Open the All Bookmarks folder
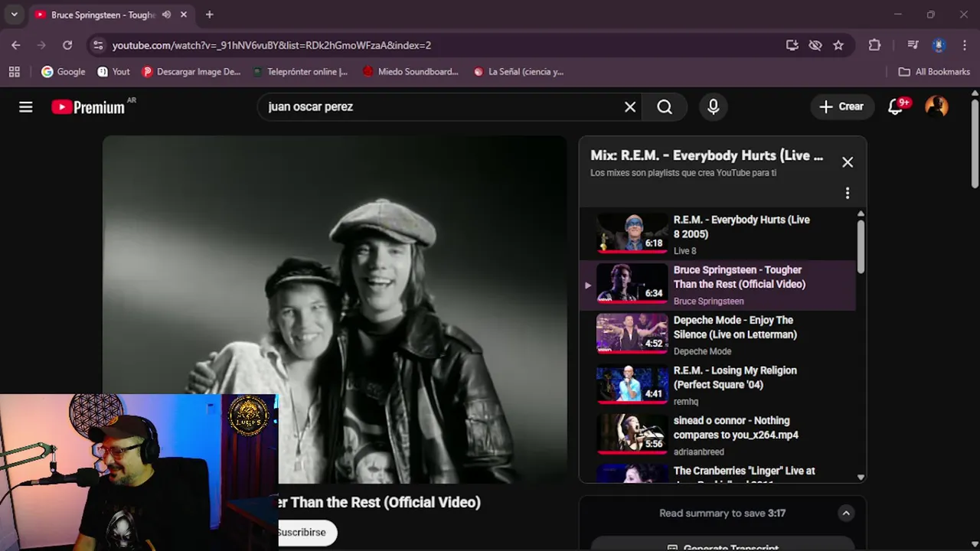 [934, 71]
